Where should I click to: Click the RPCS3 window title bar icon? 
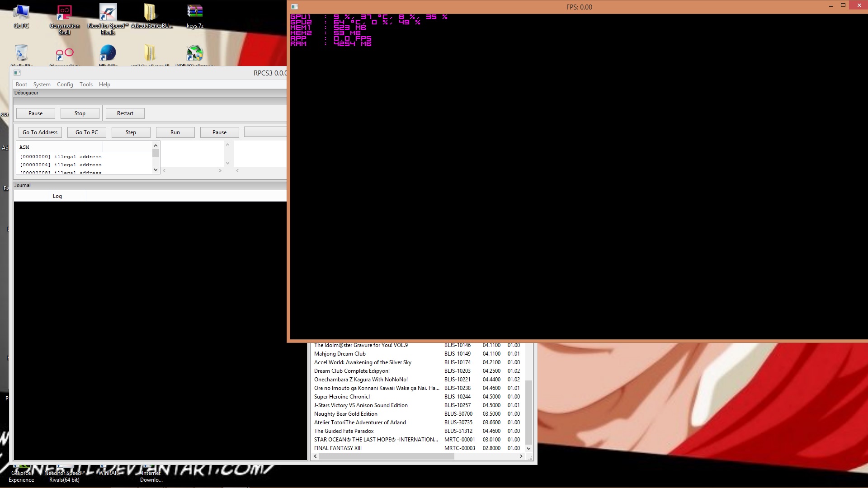point(17,73)
